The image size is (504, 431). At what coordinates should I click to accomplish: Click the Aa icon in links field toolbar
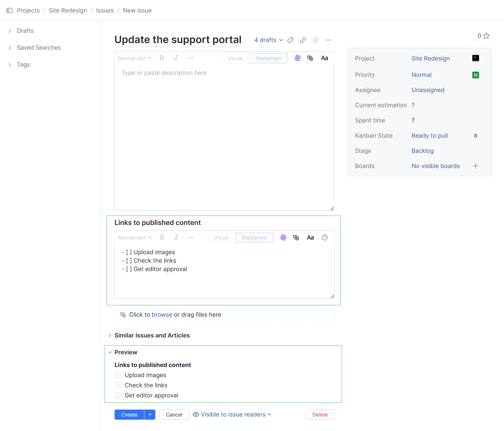pos(310,238)
